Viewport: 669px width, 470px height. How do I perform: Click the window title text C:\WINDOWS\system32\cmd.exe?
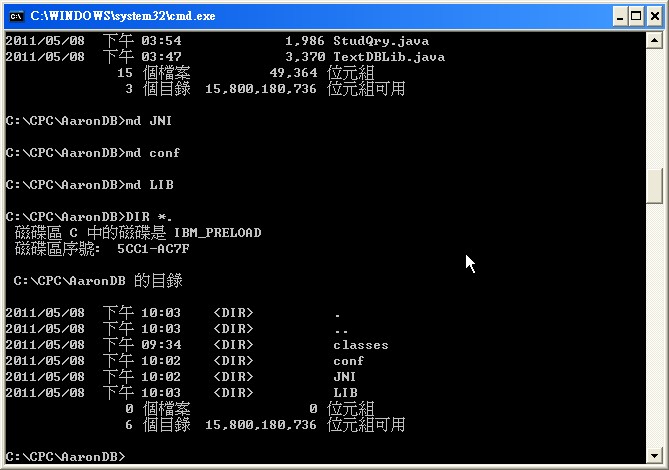click(x=123, y=16)
